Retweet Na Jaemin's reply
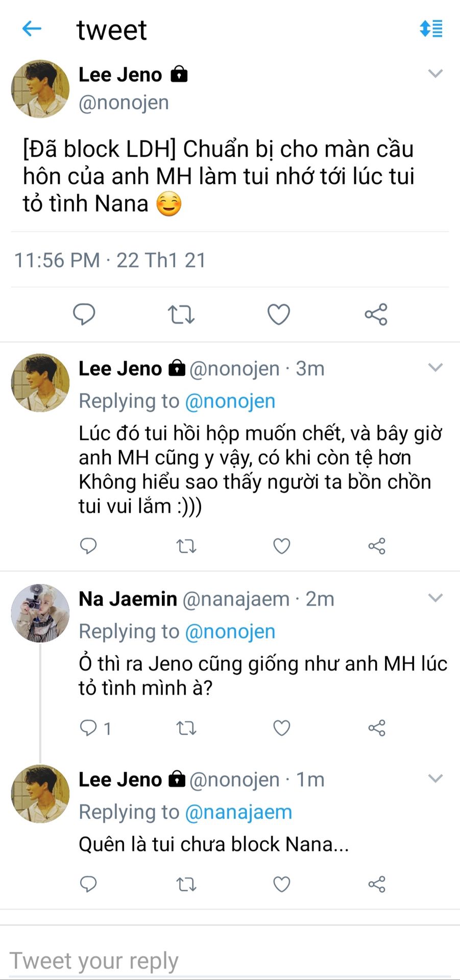 186,727
